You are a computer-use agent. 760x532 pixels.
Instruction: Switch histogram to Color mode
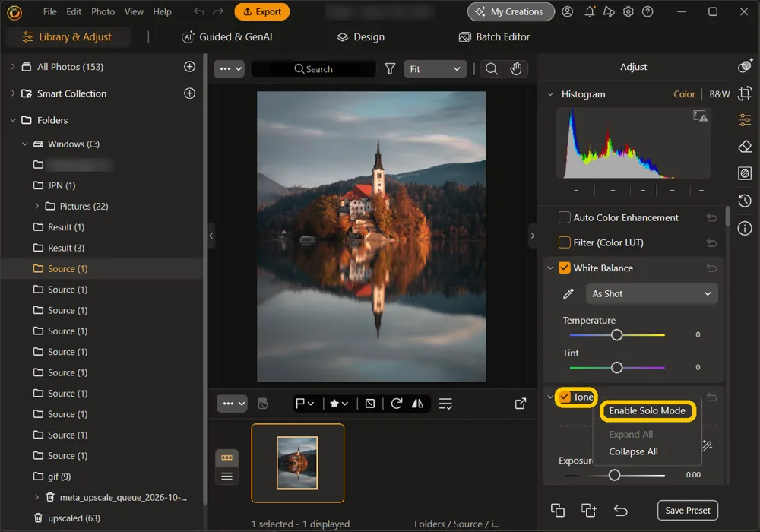[x=684, y=94]
